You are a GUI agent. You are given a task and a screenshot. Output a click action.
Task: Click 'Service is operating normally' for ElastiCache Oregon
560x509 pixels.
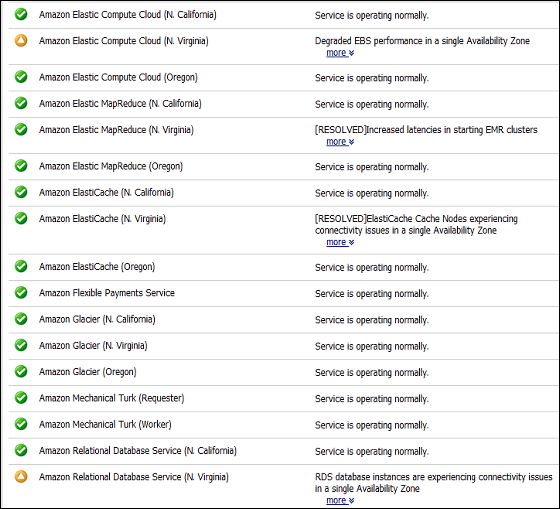(372, 268)
